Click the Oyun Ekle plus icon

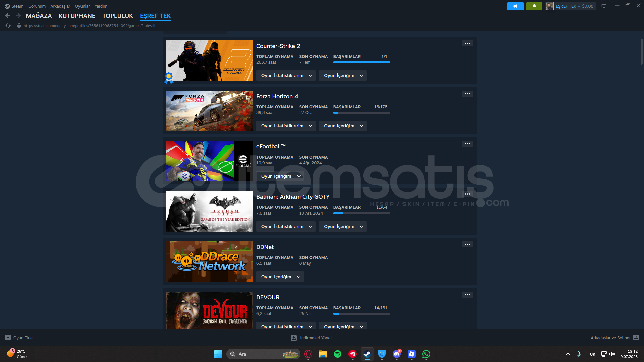point(8,338)
